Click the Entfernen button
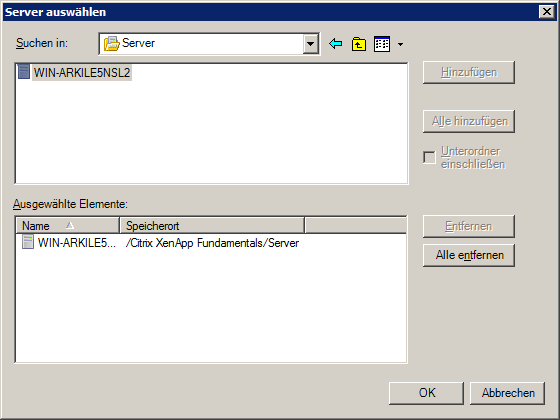The height and width of the screenshot is (420, 560). [469, 226]
